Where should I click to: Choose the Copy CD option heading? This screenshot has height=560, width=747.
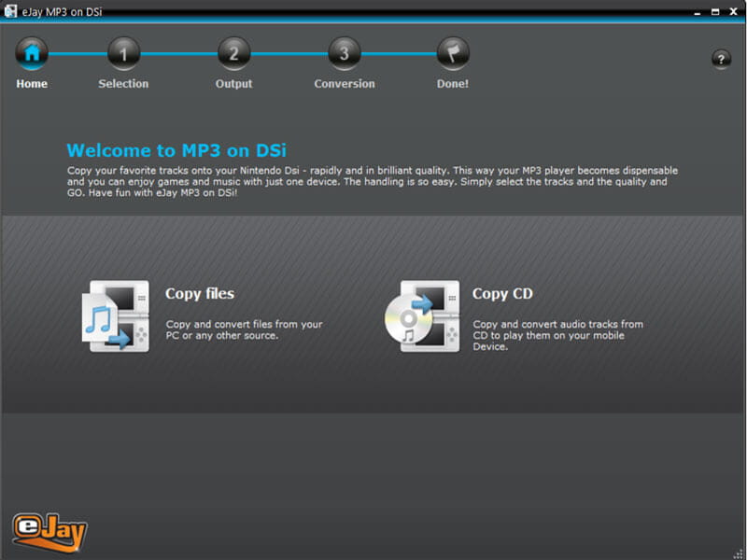tap(502, 294)
